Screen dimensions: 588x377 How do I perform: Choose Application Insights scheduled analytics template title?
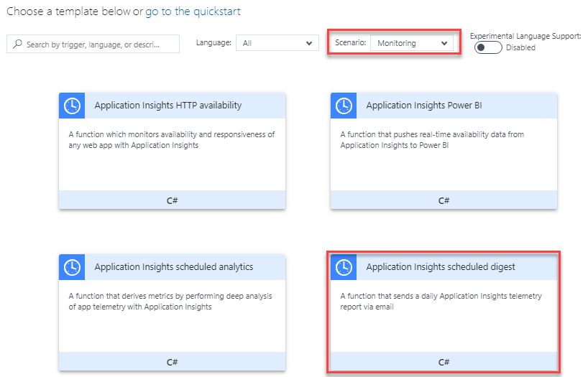174,267
